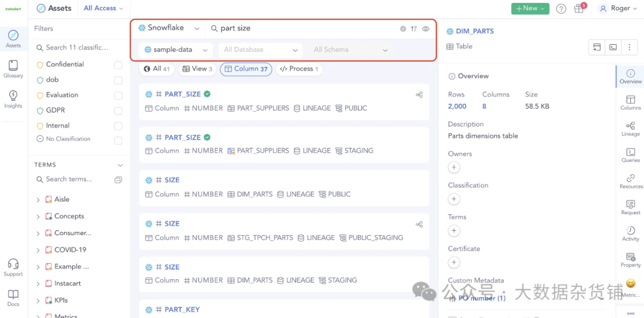The width and height of the screenshot is (644, 318).
Task: Click the part size search field
Action: 304,29
